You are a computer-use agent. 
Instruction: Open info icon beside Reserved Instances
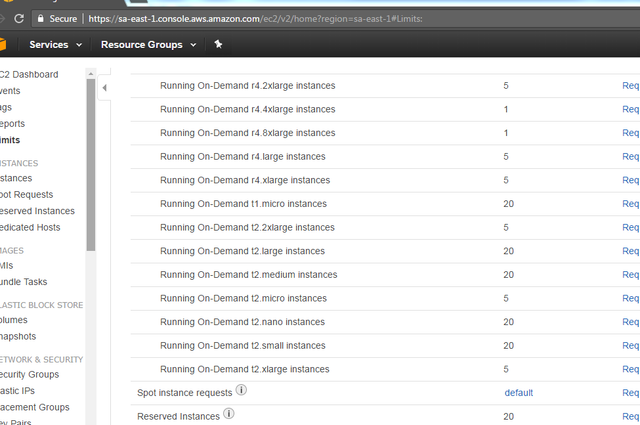point(229,414)
